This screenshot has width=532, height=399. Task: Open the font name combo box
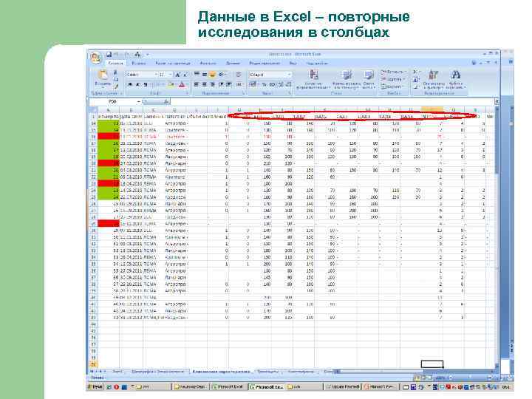[142, 75]
